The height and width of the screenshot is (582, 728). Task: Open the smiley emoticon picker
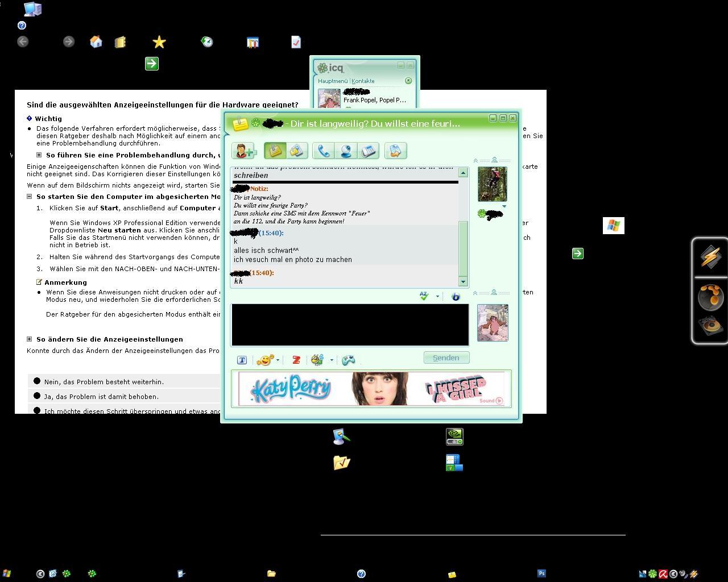click(265, 360)
